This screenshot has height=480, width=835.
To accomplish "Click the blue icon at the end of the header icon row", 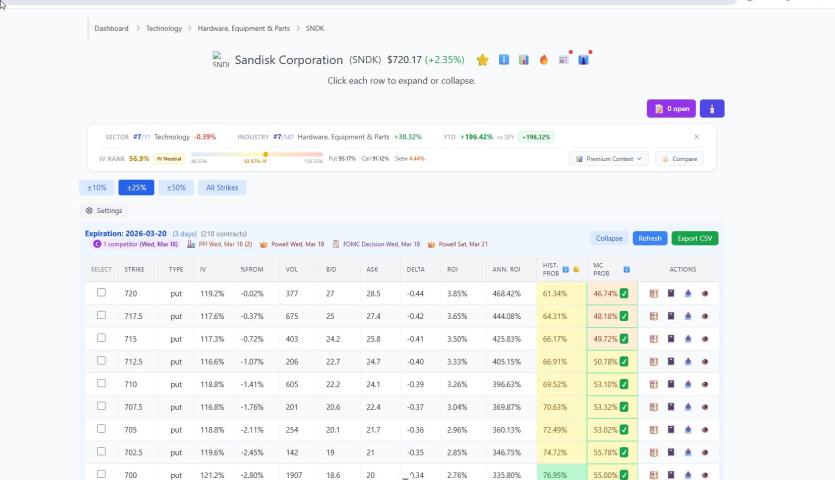I will coord(584,60).
